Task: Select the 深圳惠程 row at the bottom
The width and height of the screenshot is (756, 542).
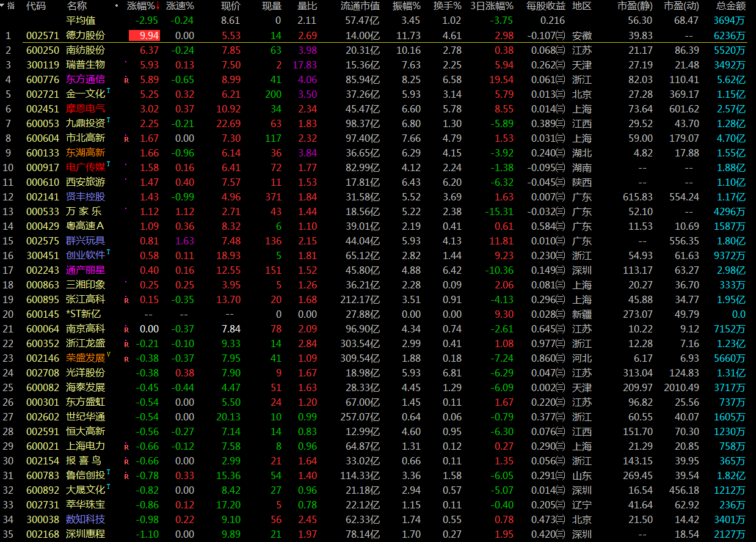Action: point(85,534)
